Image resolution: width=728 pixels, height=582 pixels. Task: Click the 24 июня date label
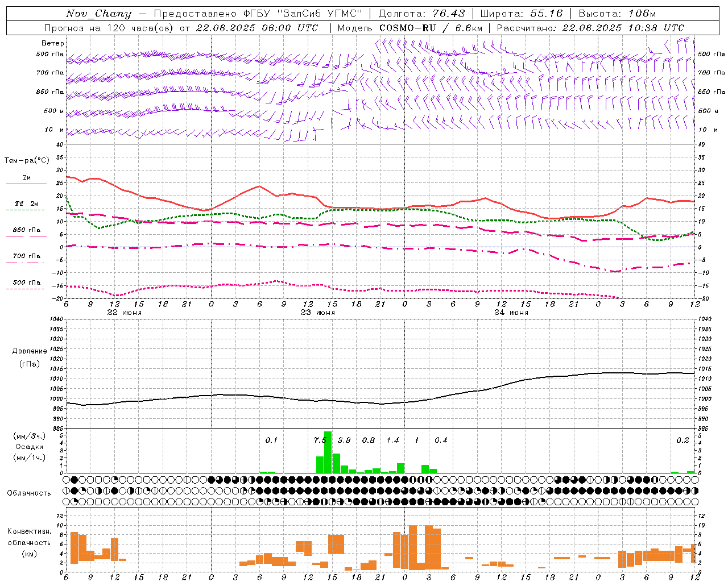(511, 313)
